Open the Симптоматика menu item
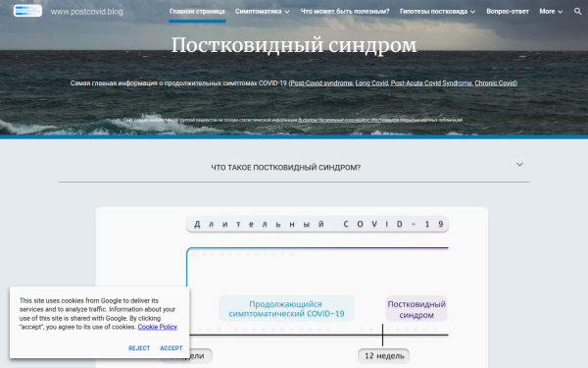Screen dimensions: 588x368 259,11
